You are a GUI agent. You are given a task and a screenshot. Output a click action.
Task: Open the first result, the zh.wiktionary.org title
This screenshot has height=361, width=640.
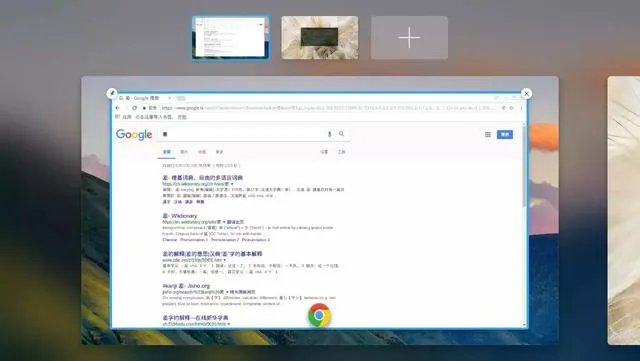pos(202,178)
